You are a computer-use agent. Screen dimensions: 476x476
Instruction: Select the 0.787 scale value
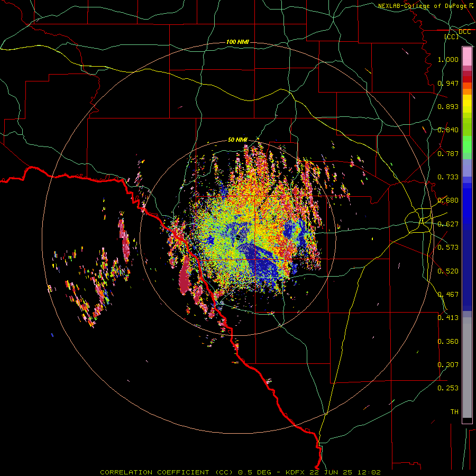tap(448, 153)
